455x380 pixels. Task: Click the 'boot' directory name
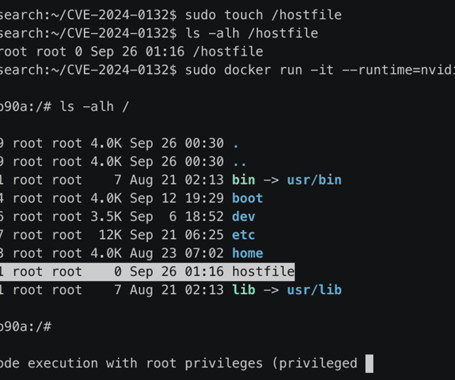coord(247,198)
